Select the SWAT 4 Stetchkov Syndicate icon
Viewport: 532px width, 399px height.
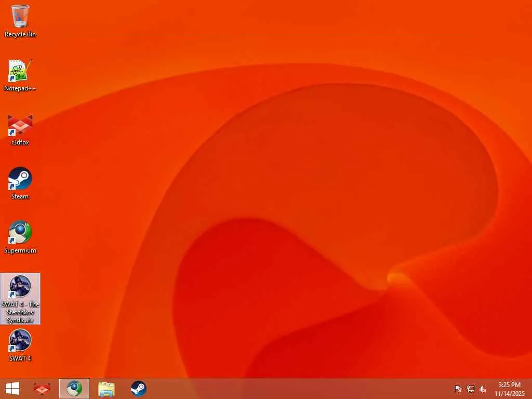[x=20, y=299]
